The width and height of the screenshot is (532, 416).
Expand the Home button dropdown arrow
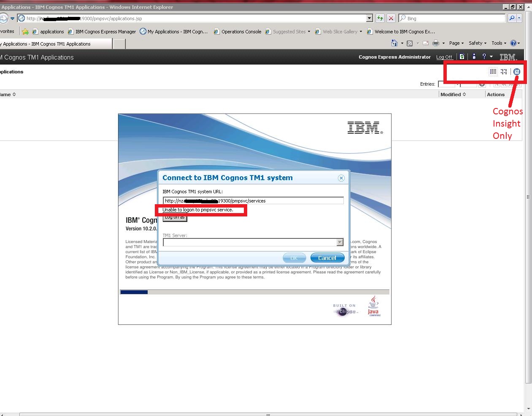click(402, 43)
